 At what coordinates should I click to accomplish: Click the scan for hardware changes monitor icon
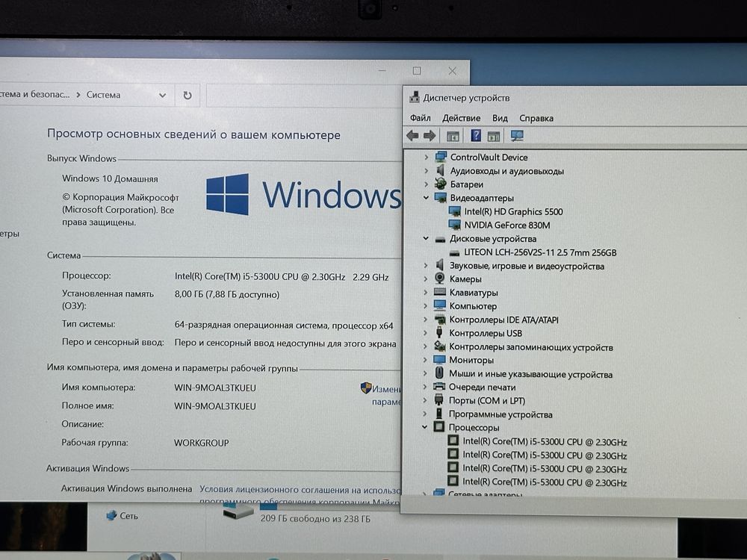pos(517,136)
